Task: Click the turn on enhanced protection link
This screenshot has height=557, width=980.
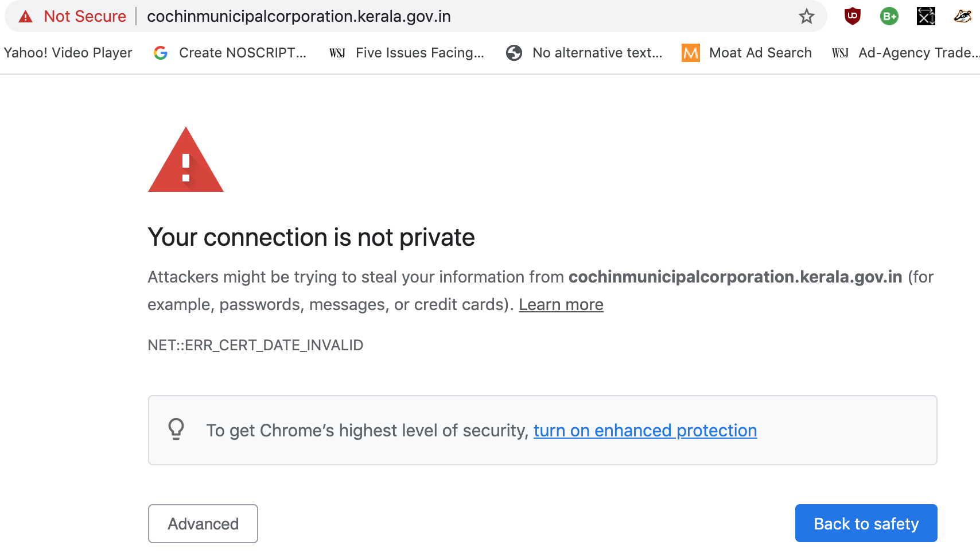Action: coord(645,431)
